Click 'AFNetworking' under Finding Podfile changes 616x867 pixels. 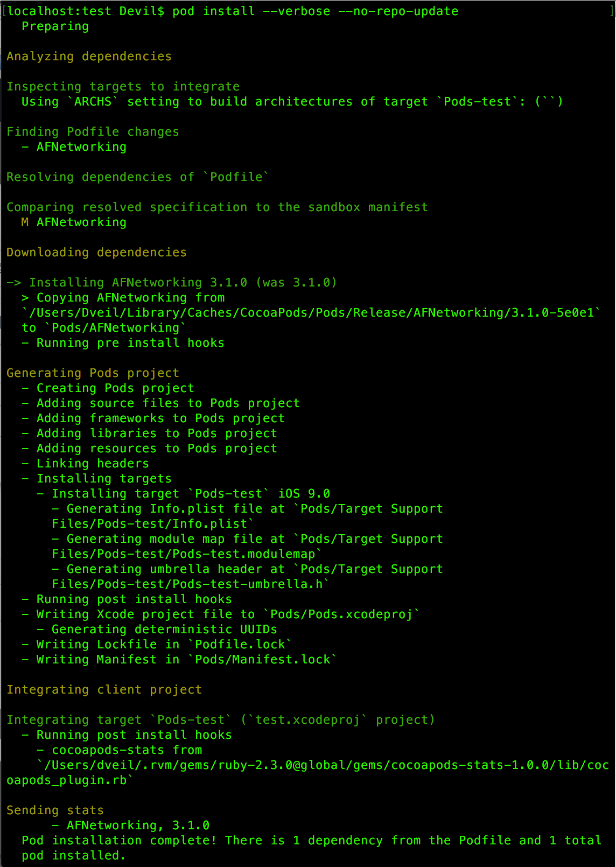click(81, 147)
